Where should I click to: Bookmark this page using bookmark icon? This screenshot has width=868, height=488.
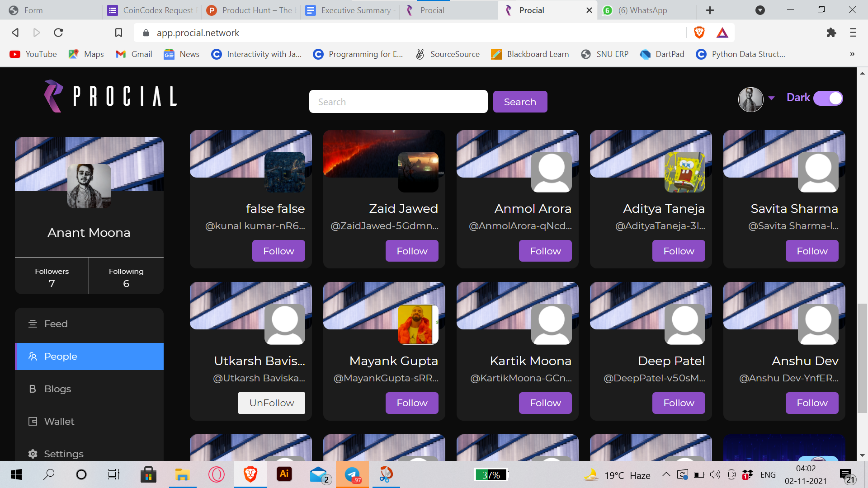click(118, 33)
